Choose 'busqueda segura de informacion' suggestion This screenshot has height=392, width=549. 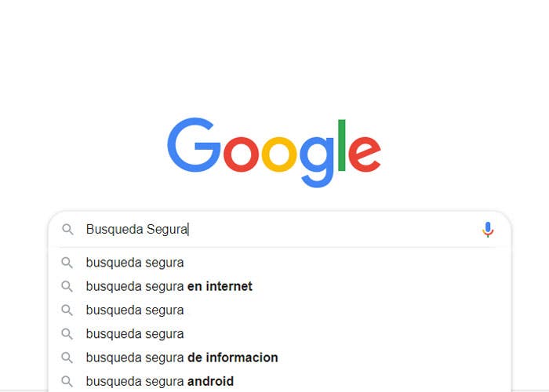pyautogui.click(x=182, y=358)
